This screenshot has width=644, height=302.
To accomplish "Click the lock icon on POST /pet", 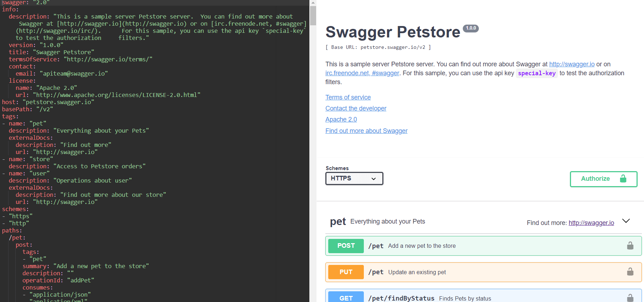I will pos(630,246).
